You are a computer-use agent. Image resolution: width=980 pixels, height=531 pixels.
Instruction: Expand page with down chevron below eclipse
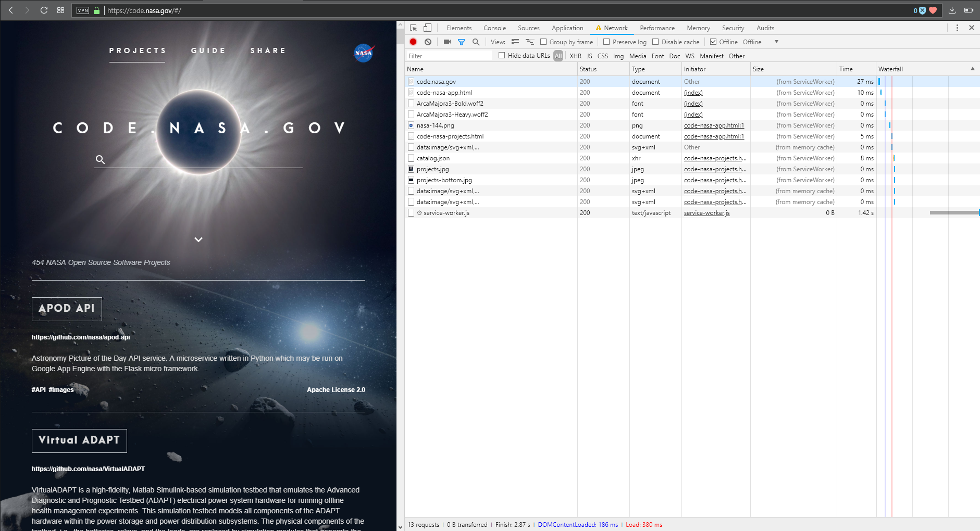(x=199, y=239)
